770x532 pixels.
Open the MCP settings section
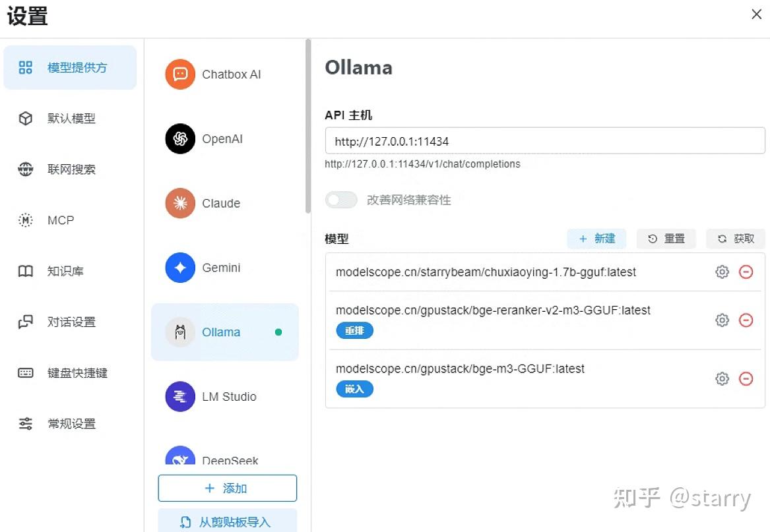[x=70, y=220]
